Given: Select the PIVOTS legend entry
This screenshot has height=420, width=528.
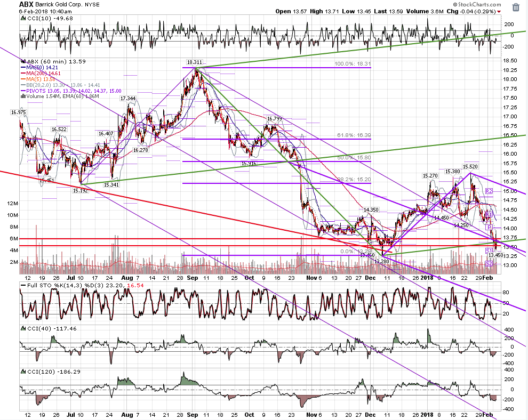Looking at the screenshot, I should pos(71,91).
